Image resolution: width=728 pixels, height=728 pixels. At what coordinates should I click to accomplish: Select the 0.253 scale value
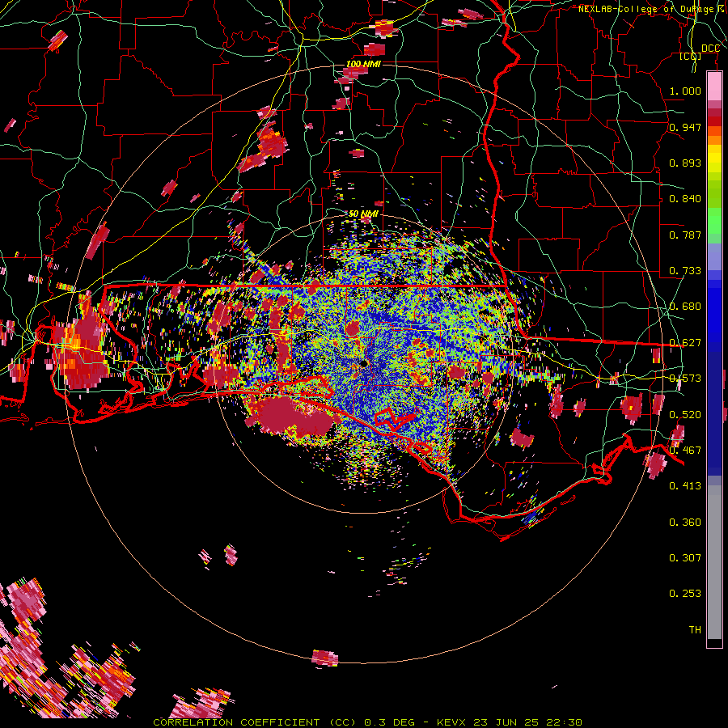tap(685, 594)
